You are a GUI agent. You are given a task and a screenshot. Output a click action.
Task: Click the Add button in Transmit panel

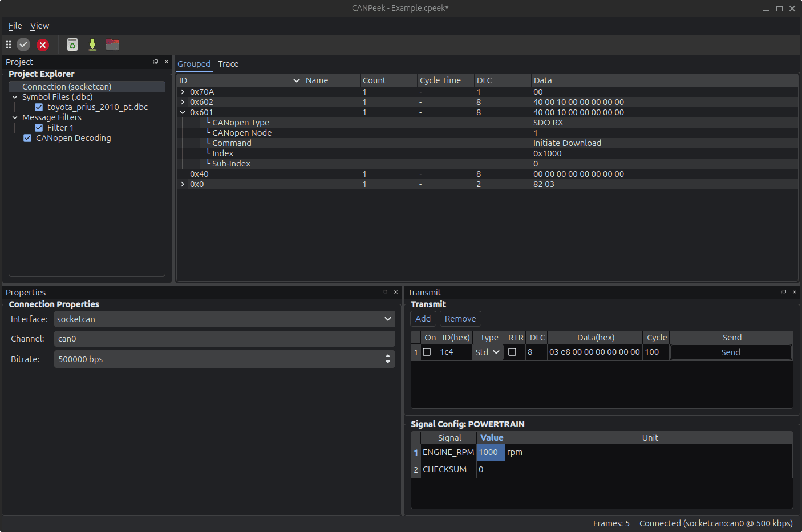pos(423,319)
